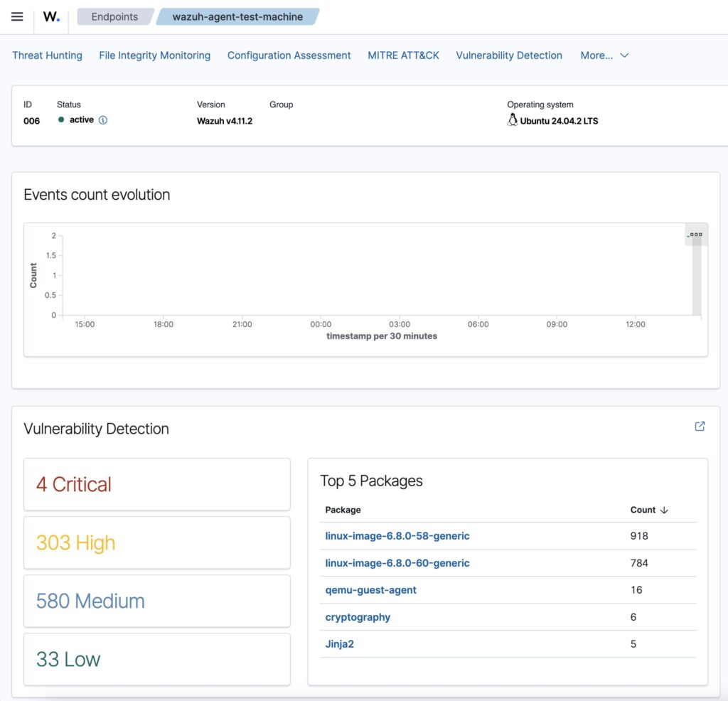
Task: Select the count value 16
Action: pos(636,589)
